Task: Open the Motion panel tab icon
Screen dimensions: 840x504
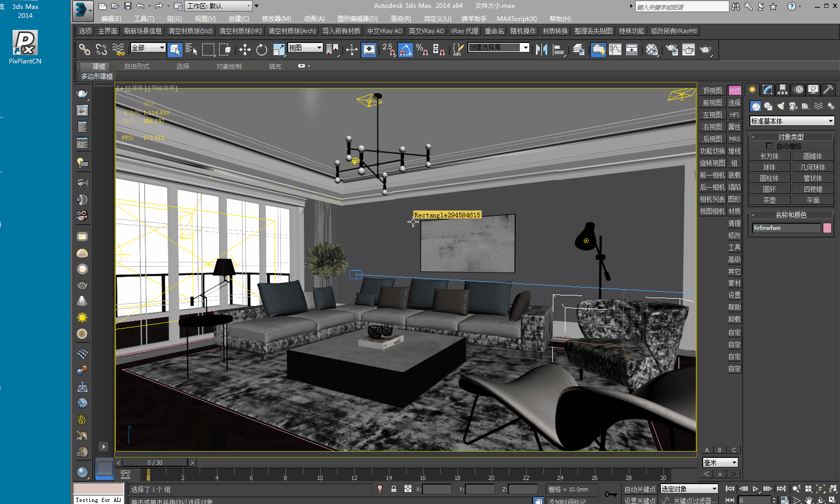Action: point(798,90)
